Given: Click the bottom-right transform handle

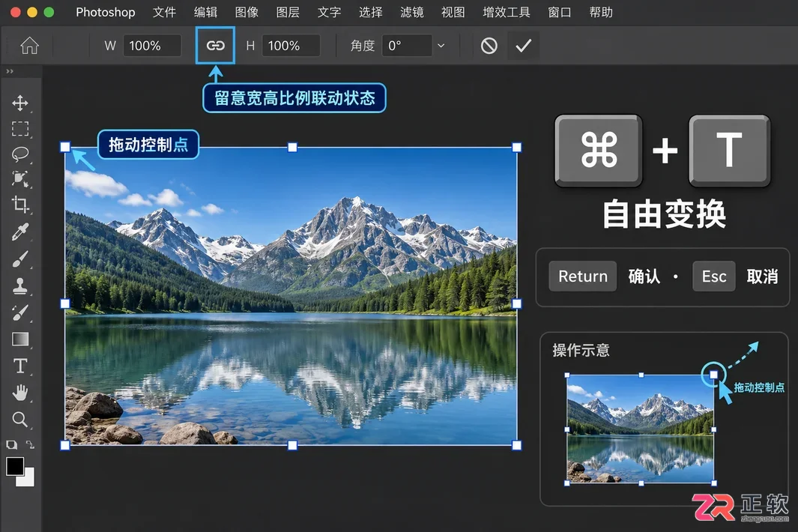Looking at the screenshot, I should pyautogui.click(x=516, y=445).
